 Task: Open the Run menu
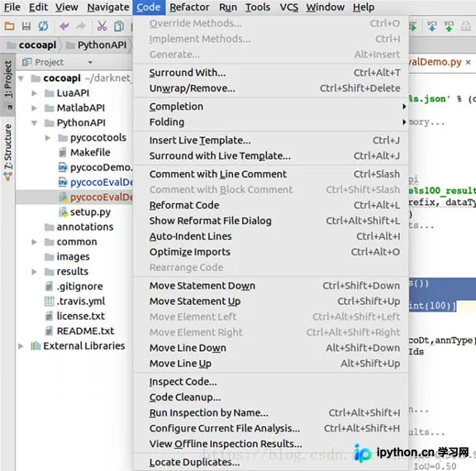(x=228, y=7)
